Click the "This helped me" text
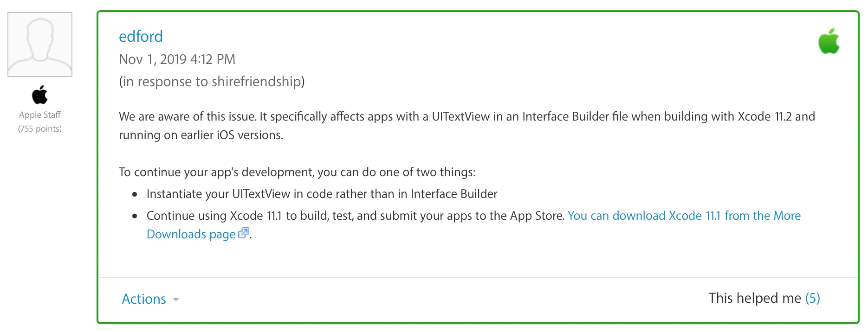This screenshot has width=868, height=332. point(755,298)
